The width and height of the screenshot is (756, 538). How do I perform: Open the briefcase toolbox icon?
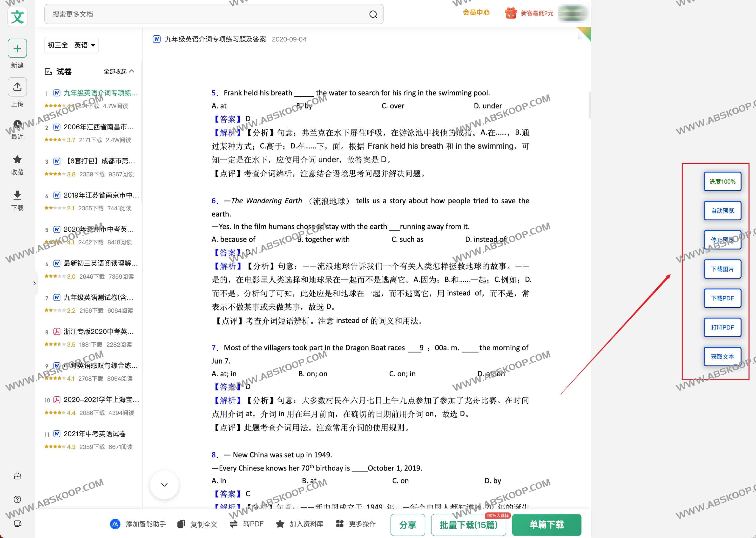[17, 476]
